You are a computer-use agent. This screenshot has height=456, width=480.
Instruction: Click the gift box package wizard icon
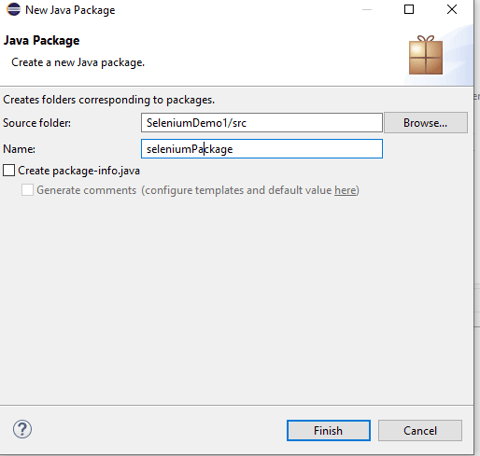click(426, 55)
